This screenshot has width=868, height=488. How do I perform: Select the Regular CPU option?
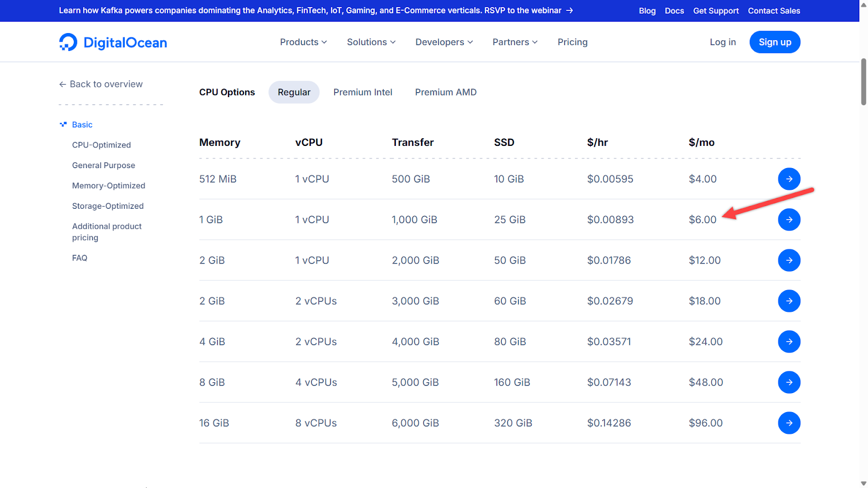(x=294, y=92)
